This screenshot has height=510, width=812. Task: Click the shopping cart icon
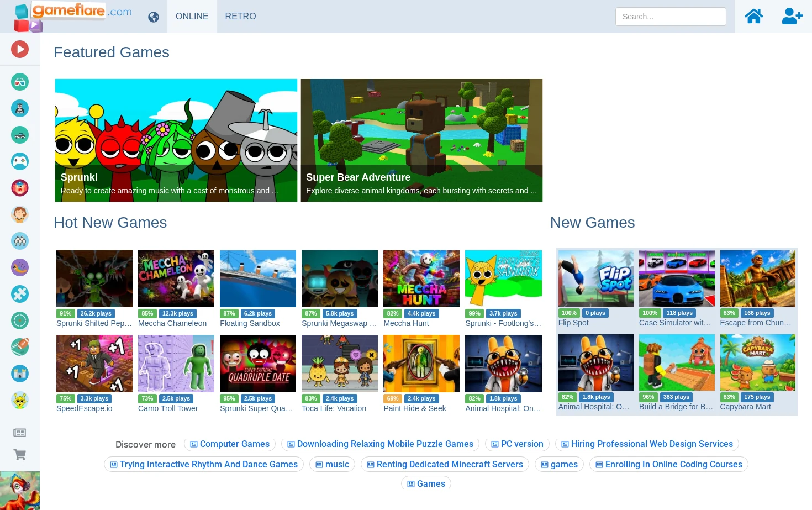click(20, 455)
